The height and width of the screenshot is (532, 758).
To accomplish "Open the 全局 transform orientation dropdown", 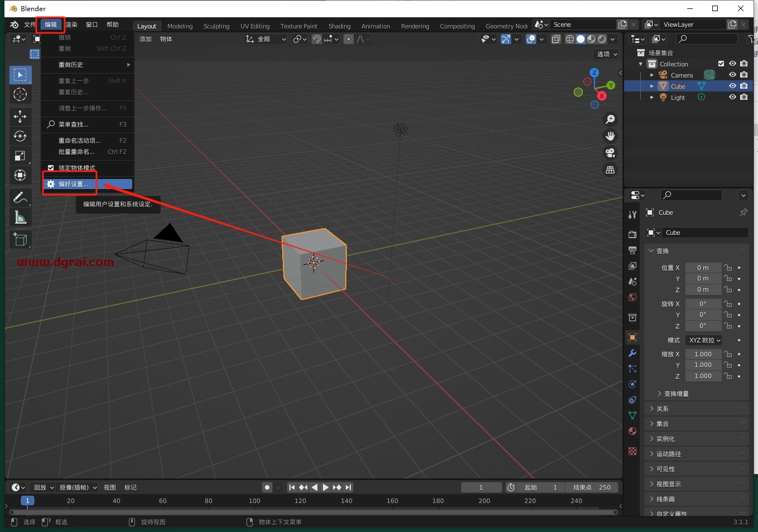I will [x=266, y=39].
